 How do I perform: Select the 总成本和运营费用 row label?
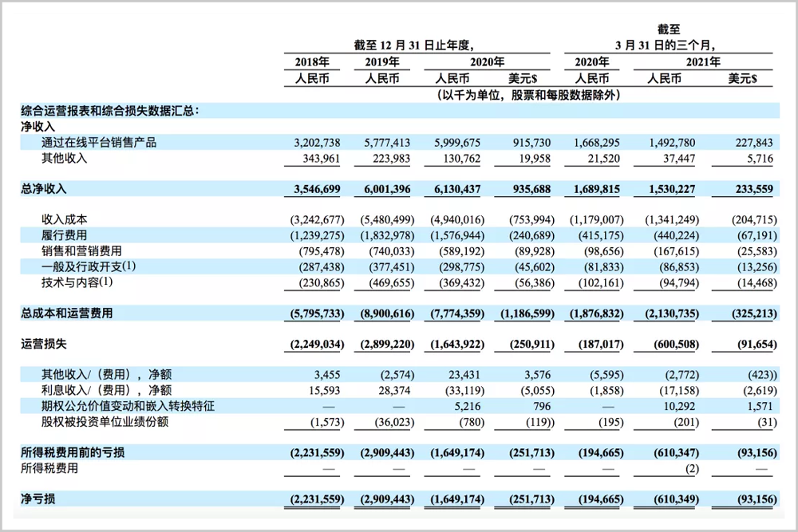pyautogui.click(x=67, y=313)
